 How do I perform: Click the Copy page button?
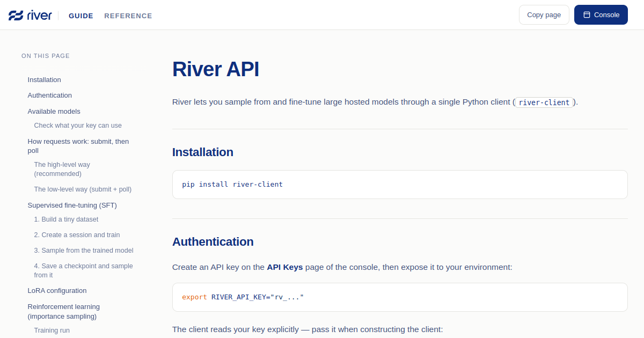tap(544, 15)
